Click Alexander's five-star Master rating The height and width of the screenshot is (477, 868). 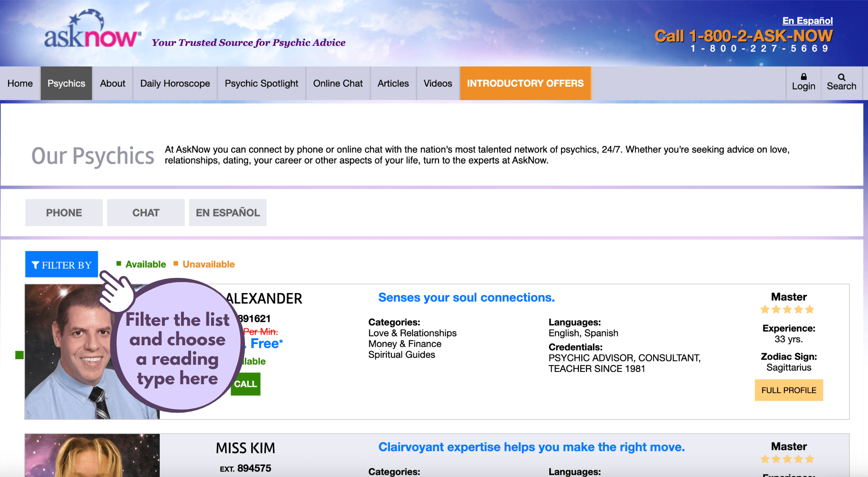pos(787,310)
